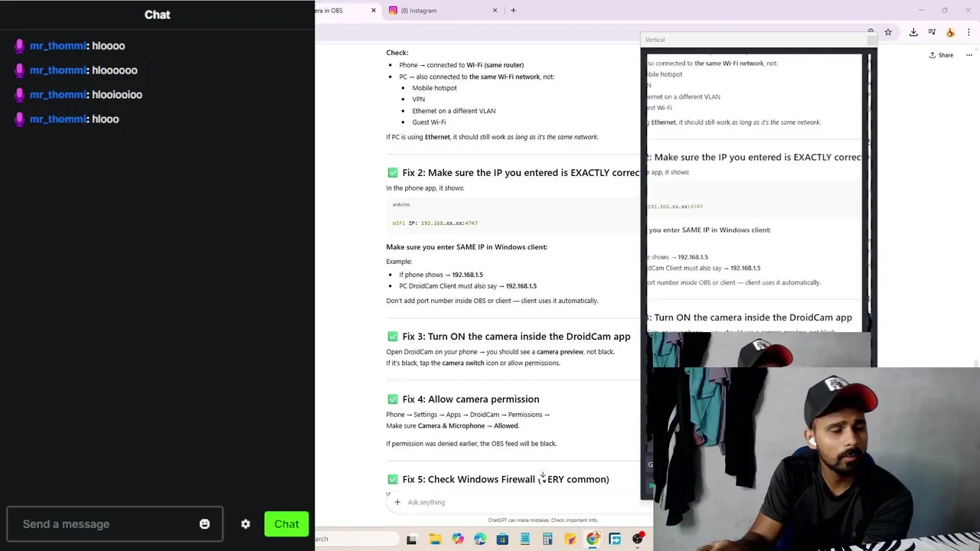Open Task View on taskbar
Image resolution: width=980 pixels, height=551 pixels.
pyautogui.click(x=411, y=540)
